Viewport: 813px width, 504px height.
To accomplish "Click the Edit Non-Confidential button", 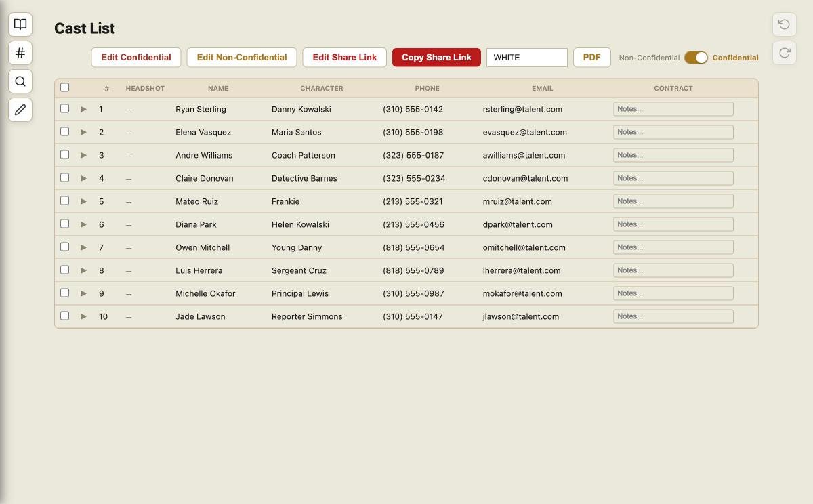I will pos(242,58).
